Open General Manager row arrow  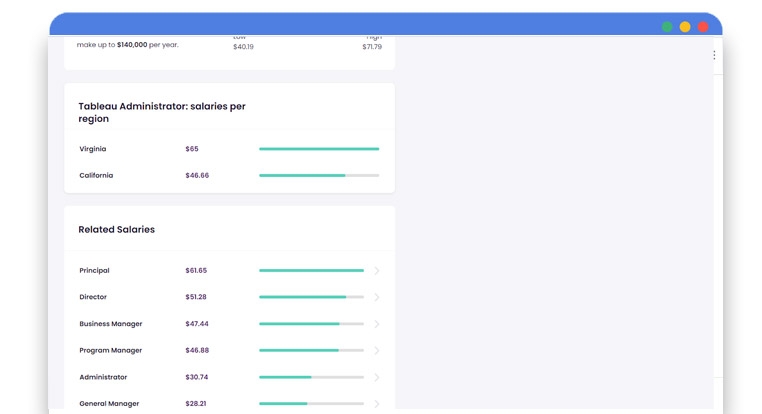377,404
